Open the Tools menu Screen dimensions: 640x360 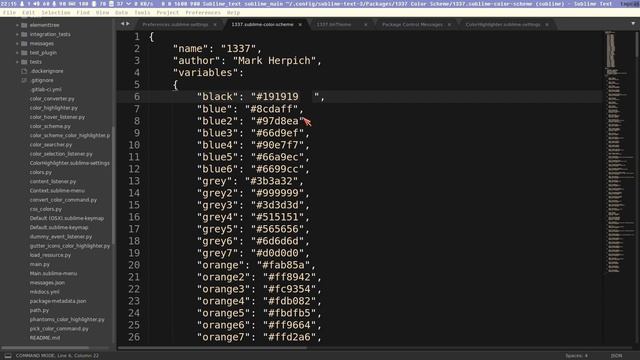(x=142, y=13)
